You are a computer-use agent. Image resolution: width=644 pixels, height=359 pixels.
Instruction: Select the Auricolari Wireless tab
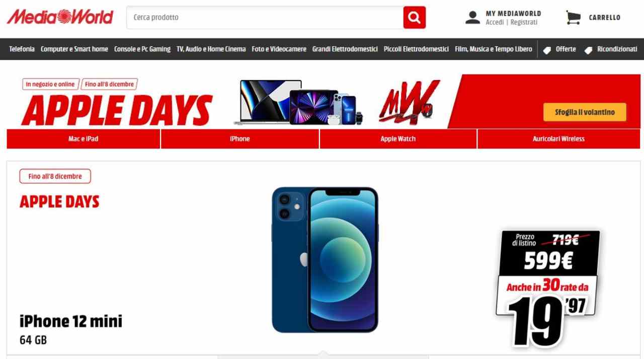pos(559,139)
